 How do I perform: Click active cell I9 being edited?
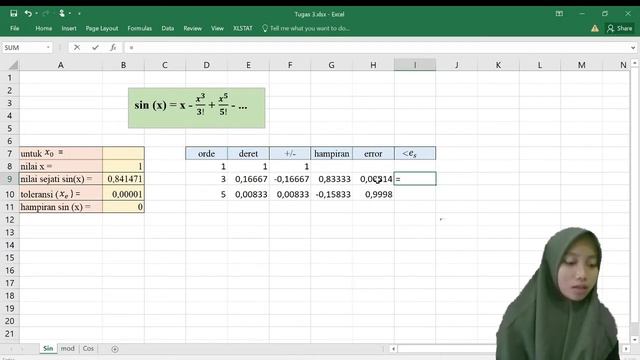415,179
